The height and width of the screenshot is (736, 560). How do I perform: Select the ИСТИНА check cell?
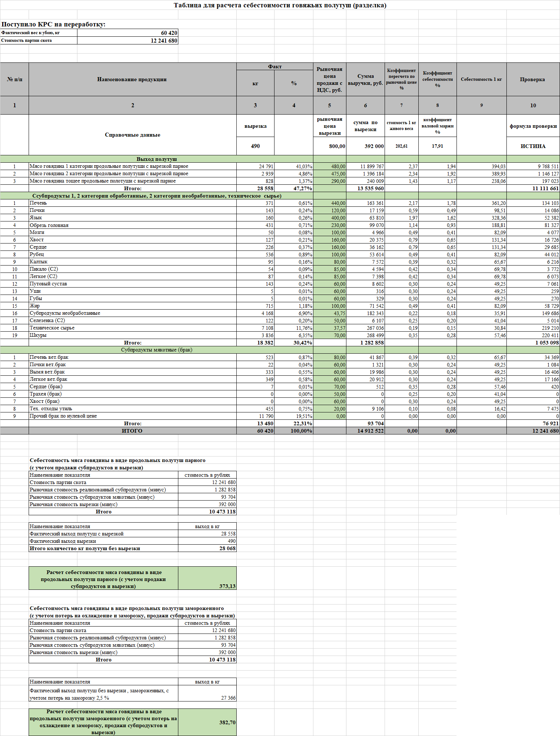point(533,146)
